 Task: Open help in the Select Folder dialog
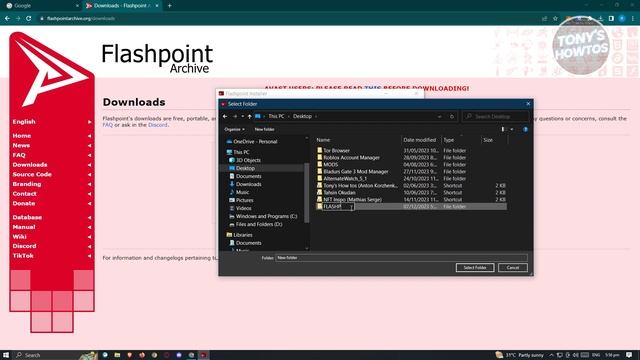click(525, 129)
